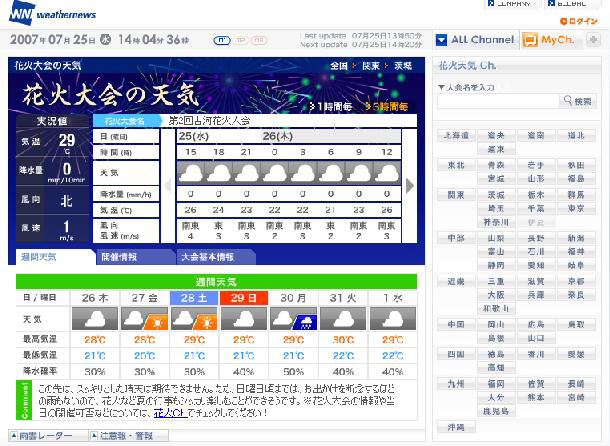Expand the 雨雲レーダー section

point(45,437)
